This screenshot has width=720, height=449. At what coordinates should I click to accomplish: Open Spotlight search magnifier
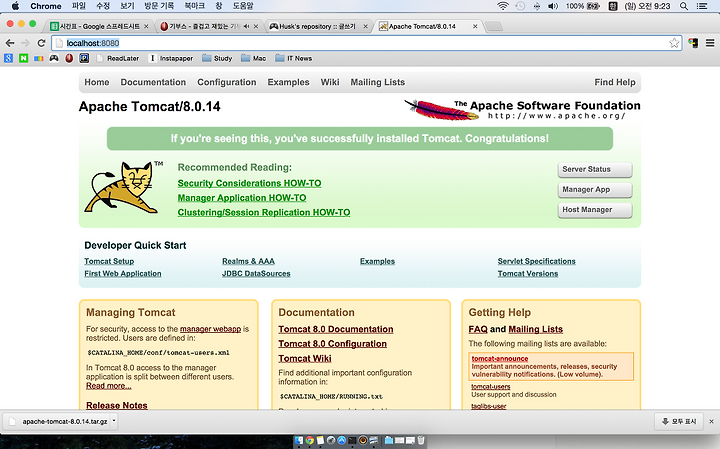[684, 6]
